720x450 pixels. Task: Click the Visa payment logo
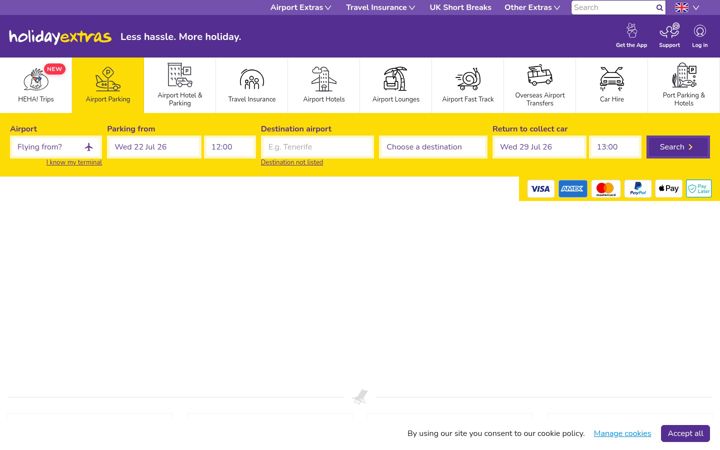(x=540, y=189)
